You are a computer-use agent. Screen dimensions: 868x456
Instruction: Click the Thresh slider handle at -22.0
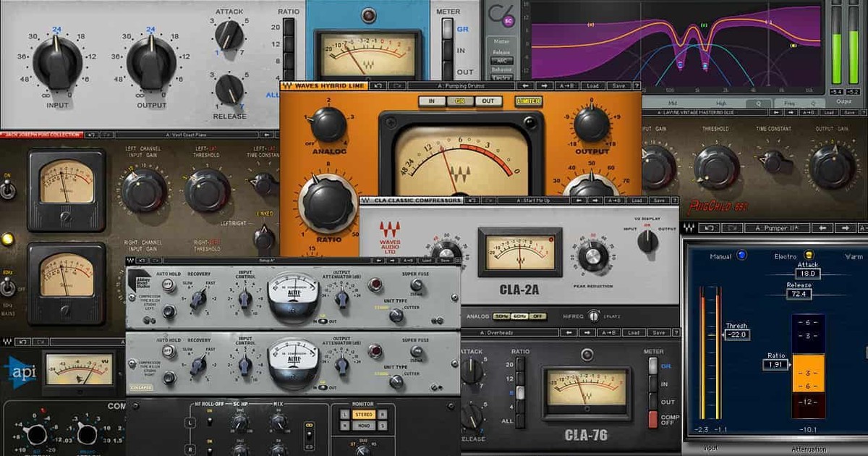point(736,334)
